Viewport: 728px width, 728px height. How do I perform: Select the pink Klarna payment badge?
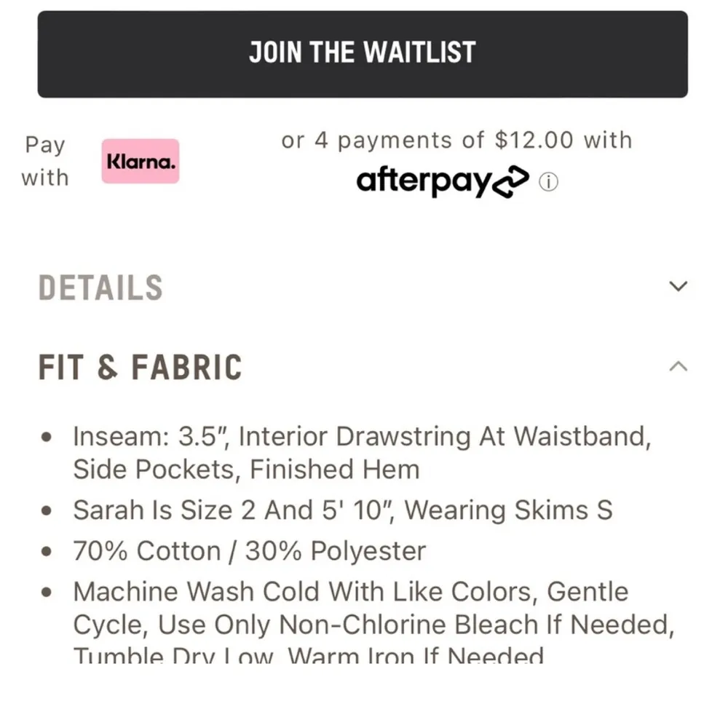[x=141, y=161]
